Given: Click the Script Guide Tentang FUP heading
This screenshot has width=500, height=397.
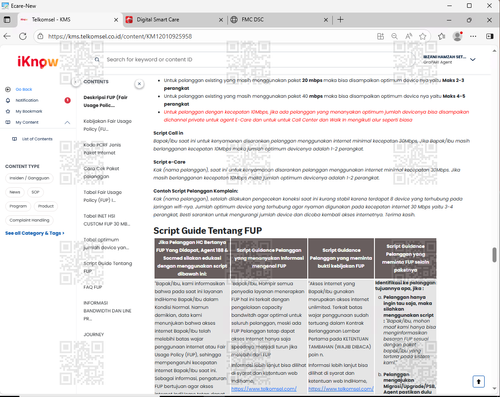Looking at the screenshot, I should (208, 231).
